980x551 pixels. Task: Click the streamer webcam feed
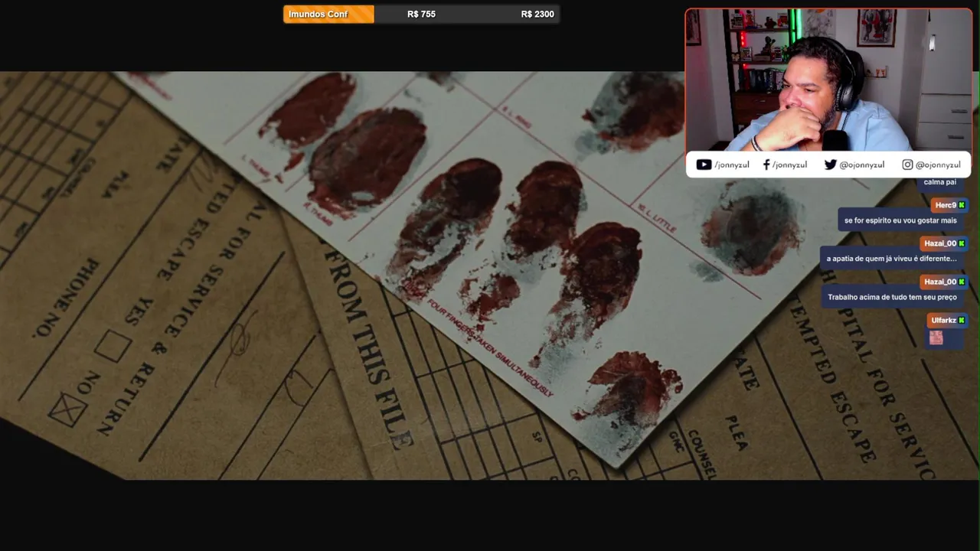coord(828,80)
